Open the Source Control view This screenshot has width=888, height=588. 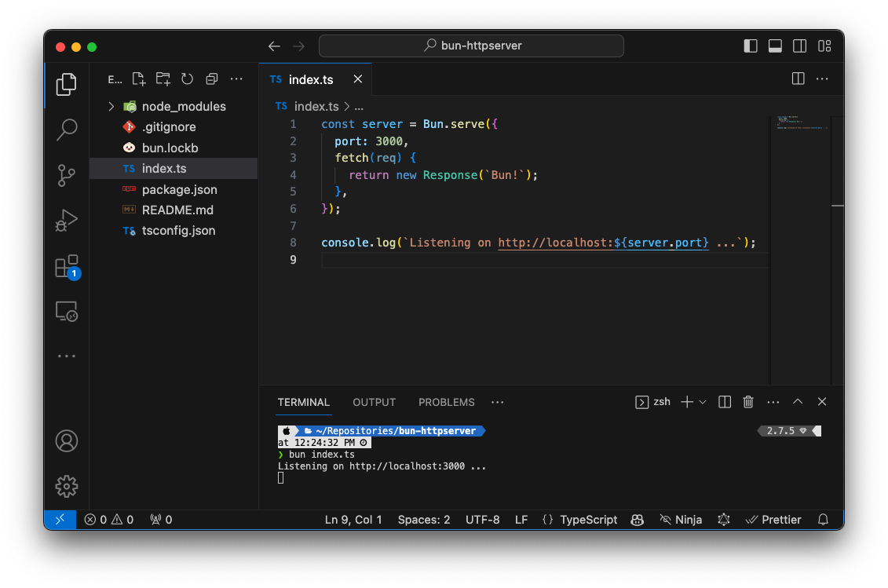pyautogui.click(x=66, y=175)
